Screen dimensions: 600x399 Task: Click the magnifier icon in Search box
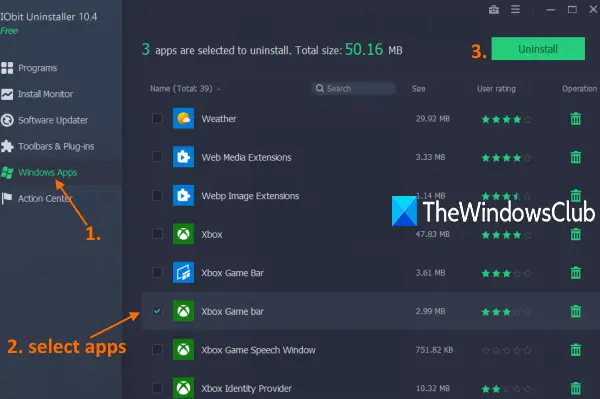tap(320, 88)
